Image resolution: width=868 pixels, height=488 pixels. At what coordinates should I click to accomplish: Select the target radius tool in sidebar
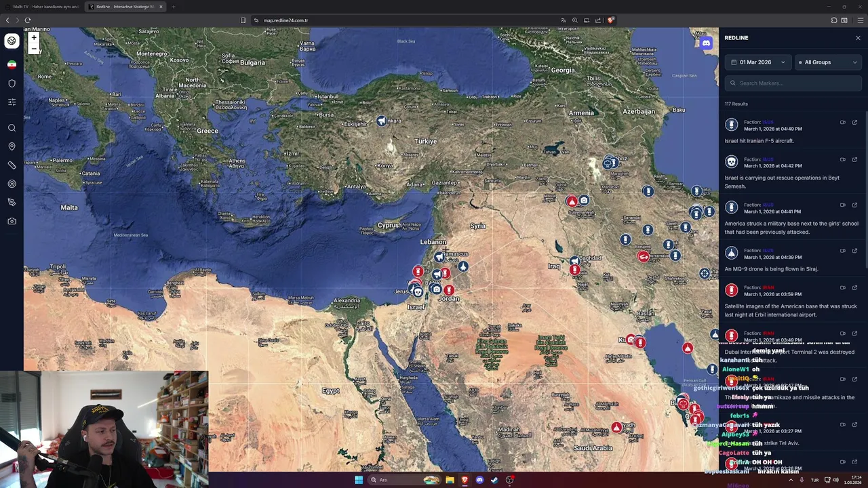tap(12, 184)
